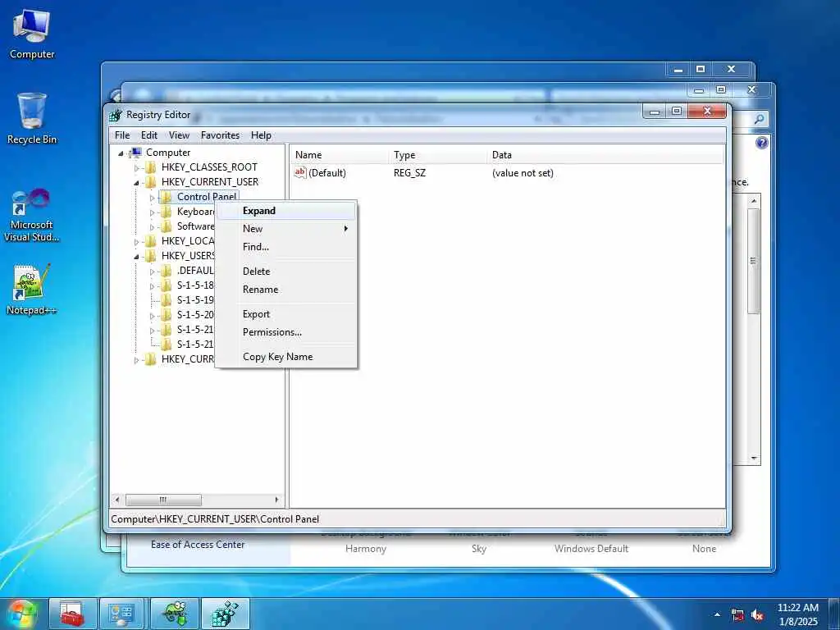The height and width of the screenshot is (630, 840).
Task: Collapse the Computer root node
Action: [x=121, y=153]
